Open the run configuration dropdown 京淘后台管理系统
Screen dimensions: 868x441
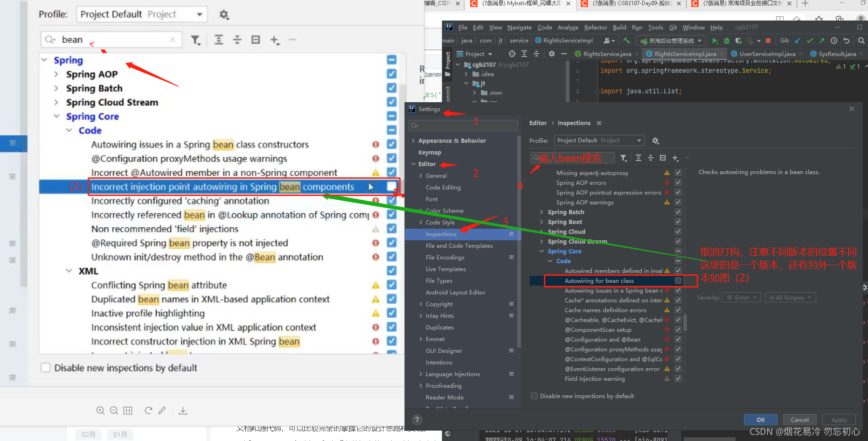(x=671, y=41)
